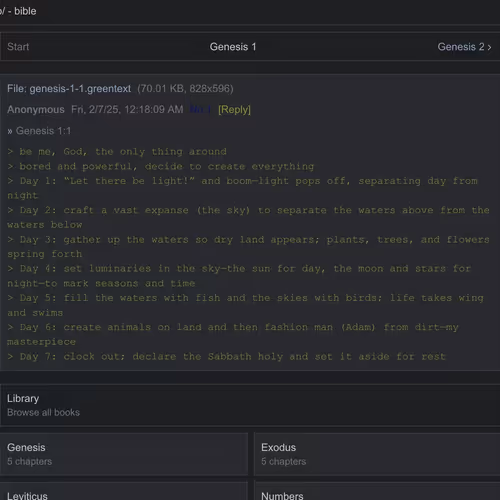Click the 'Day 6: create animals on land' line
Image resolution: width=500 pixels, height=500 pixels.
tap(233, 334)
